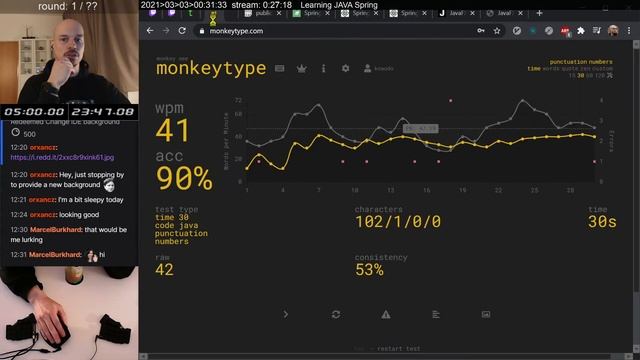Save result screenshot with image icon
The width and height of the screenshot is (640, 360).
tap(486, 314)
